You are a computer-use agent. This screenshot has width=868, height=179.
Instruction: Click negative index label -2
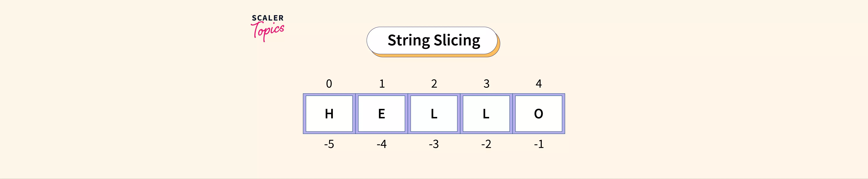486,144
